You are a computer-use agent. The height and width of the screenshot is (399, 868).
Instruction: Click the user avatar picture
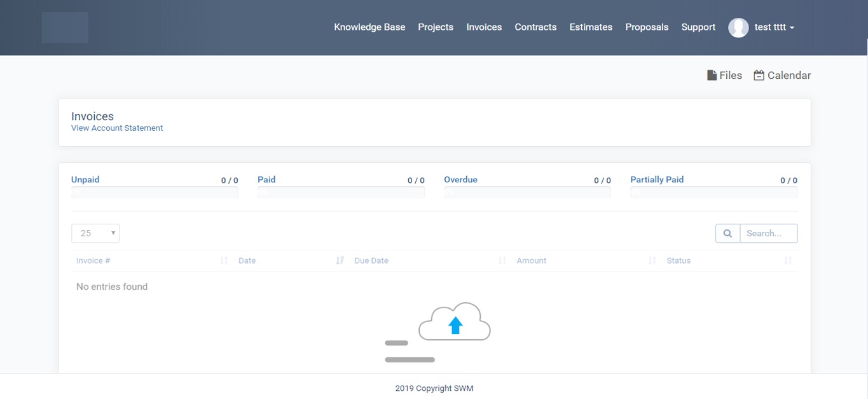738,27
